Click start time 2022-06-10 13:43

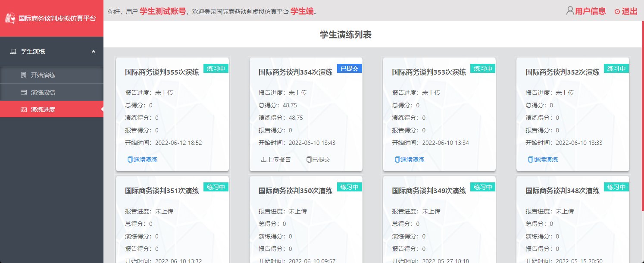[312, 143]
